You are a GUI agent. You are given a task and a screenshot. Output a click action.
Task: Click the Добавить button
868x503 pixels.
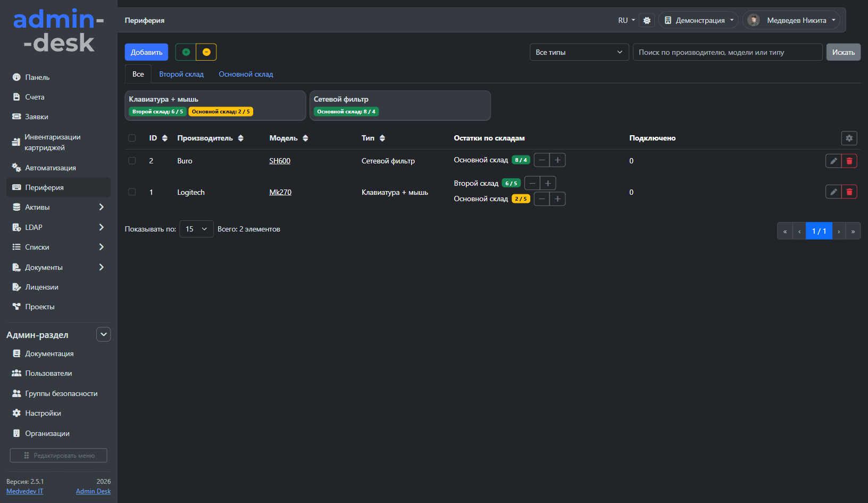[x=146, y=52]
